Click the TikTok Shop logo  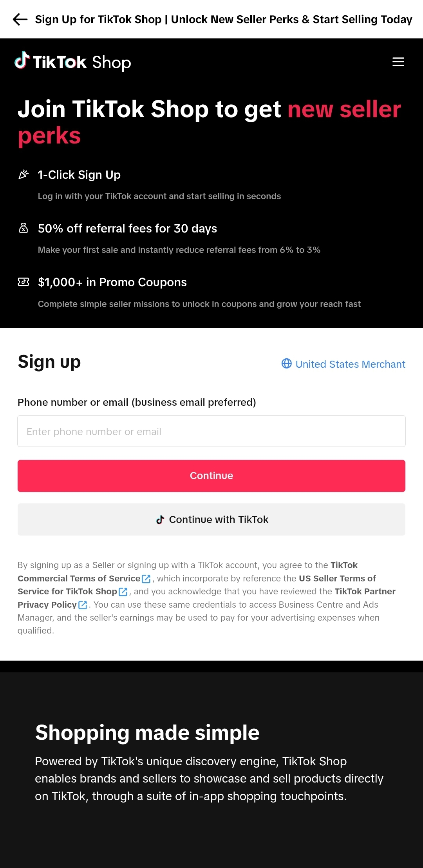73,62
